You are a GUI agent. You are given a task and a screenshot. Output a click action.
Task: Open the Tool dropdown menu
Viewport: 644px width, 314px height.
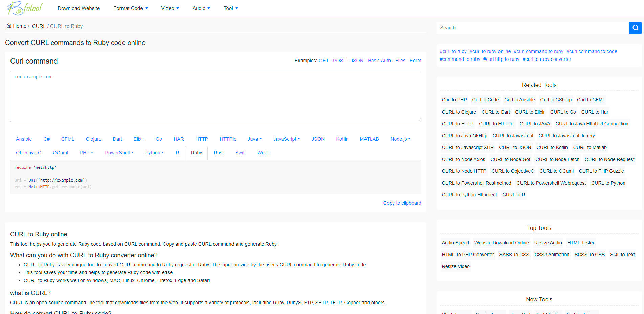click(x=230, y=8)
